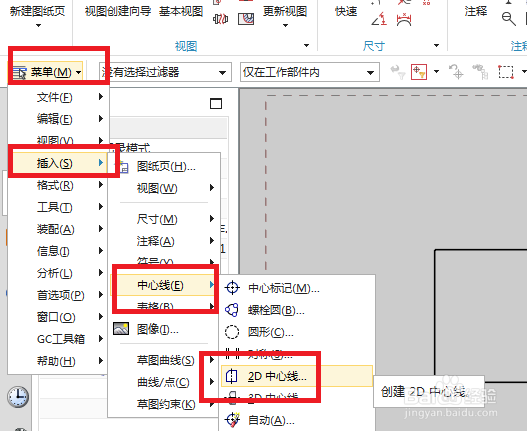This screenshot has height=431, width=527.
Task: Click the angular dimension icon
Action: click(x=379, y=19)
